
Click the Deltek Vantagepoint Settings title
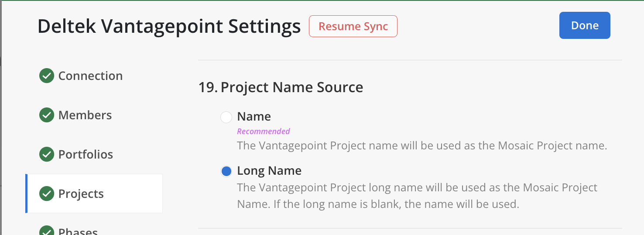tap(169, 27)
